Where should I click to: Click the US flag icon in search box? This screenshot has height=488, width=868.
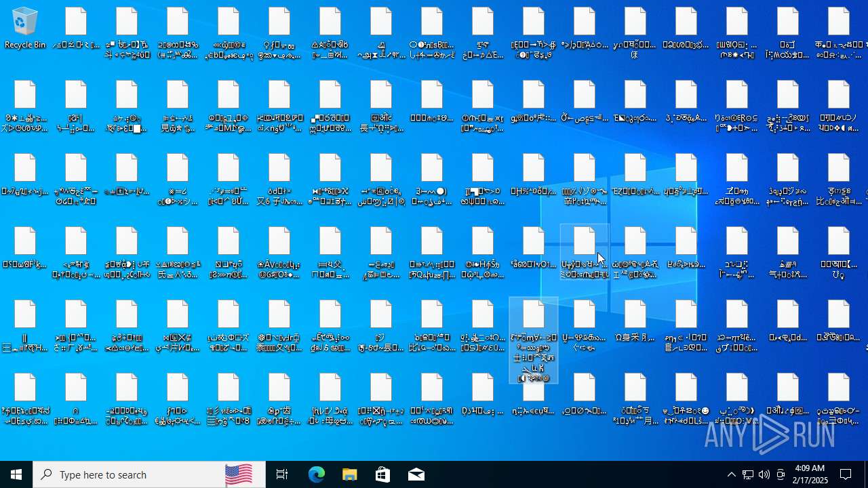click(x=239, y=474)
